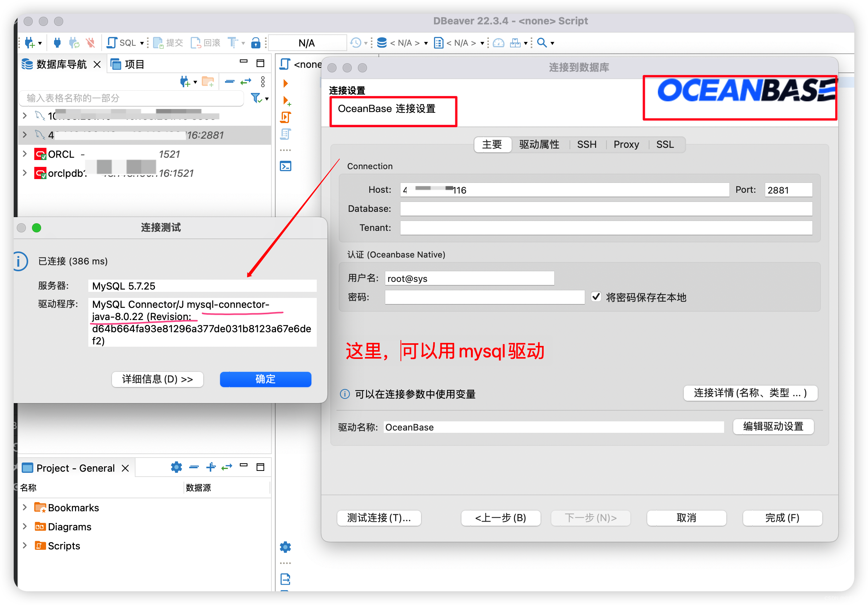Switch to 数据库导航 tab
The width and height of the screenshot is (868, 605).
tap(61, 64)
